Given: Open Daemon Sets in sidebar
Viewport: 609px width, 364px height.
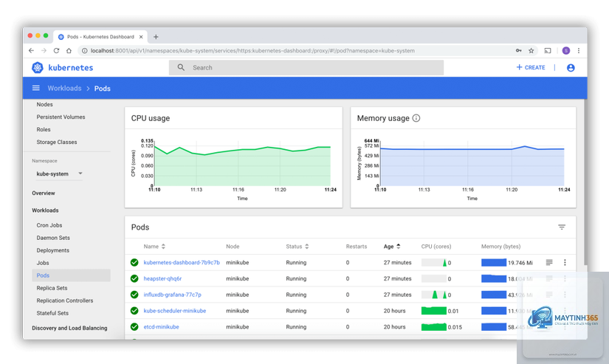Looking at the screenshot, I should (53, 238).
